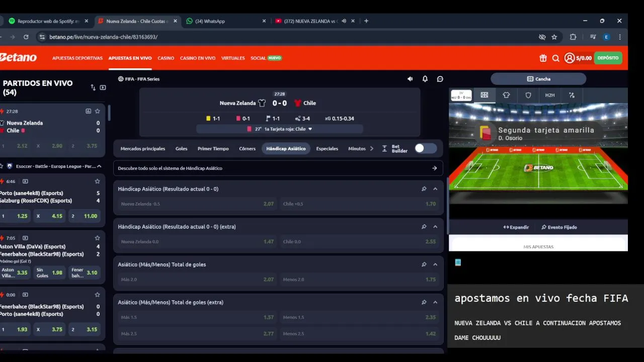Collapse Esoccer Battle Europa League group
This screenshot has width=644, height=362.
pos(99,166)
